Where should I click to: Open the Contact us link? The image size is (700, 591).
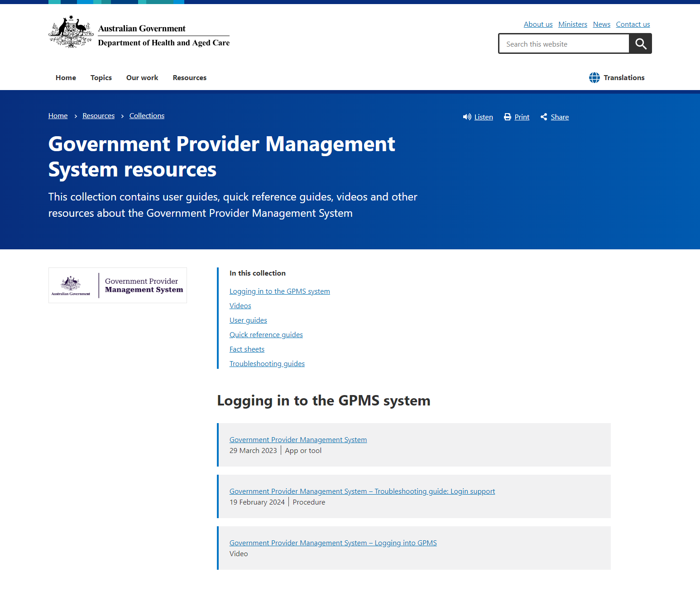(x=633, y=24)
